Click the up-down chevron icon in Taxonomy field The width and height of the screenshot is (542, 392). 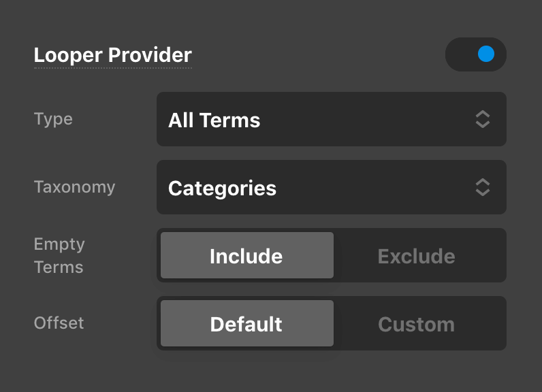coord(482,187)
